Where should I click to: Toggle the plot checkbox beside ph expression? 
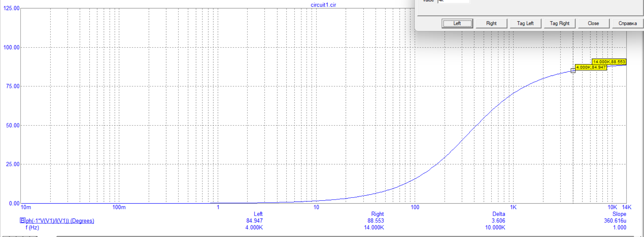(23, 220)
